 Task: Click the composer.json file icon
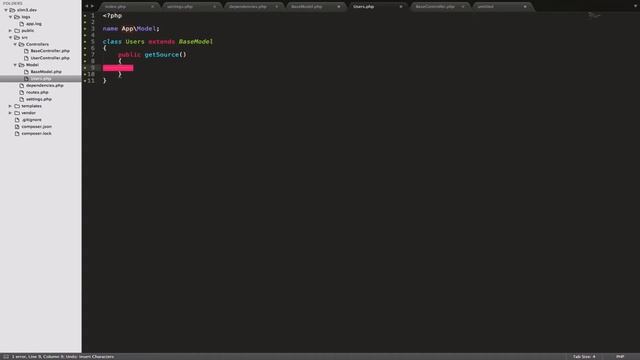[x=17, y=127]
